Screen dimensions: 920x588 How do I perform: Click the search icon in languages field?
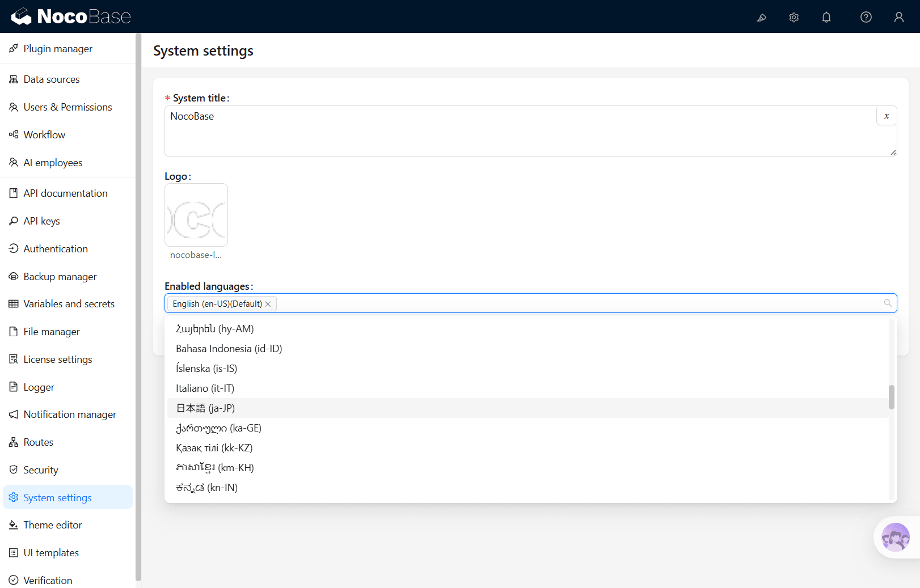888,303
